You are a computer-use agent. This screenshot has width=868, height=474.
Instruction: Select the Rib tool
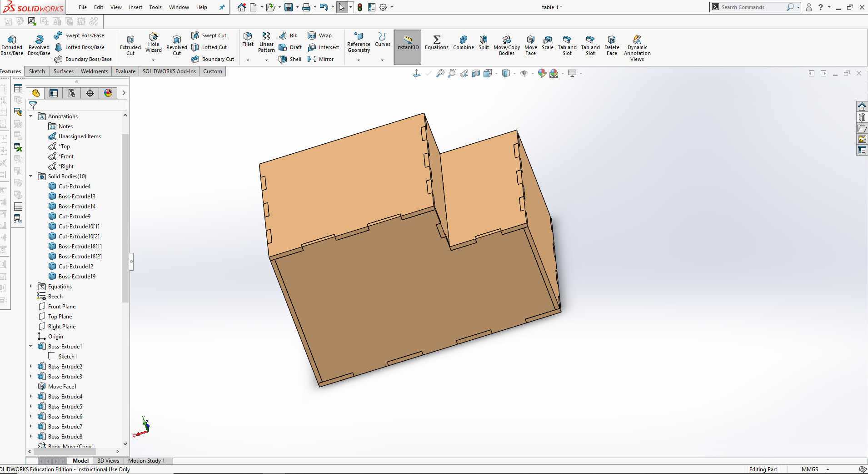(288, 35)
